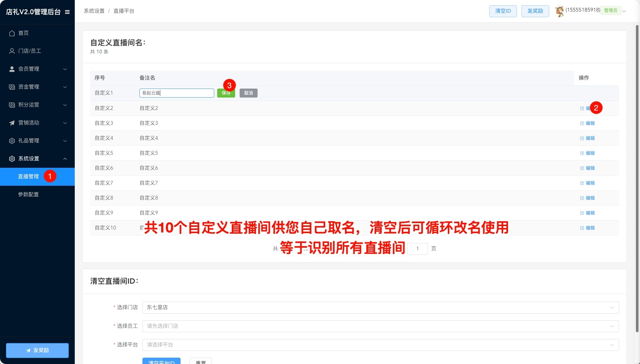This screenshot has width=640, height=364.
Task: Click the 资金管理 wallet icon
Action: coord(12,87)
